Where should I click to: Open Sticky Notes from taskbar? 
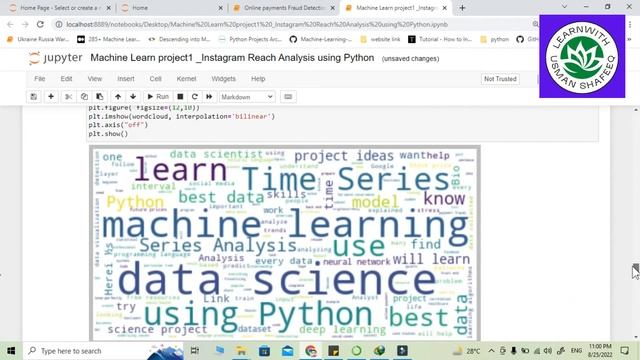(x=333, y=351)
